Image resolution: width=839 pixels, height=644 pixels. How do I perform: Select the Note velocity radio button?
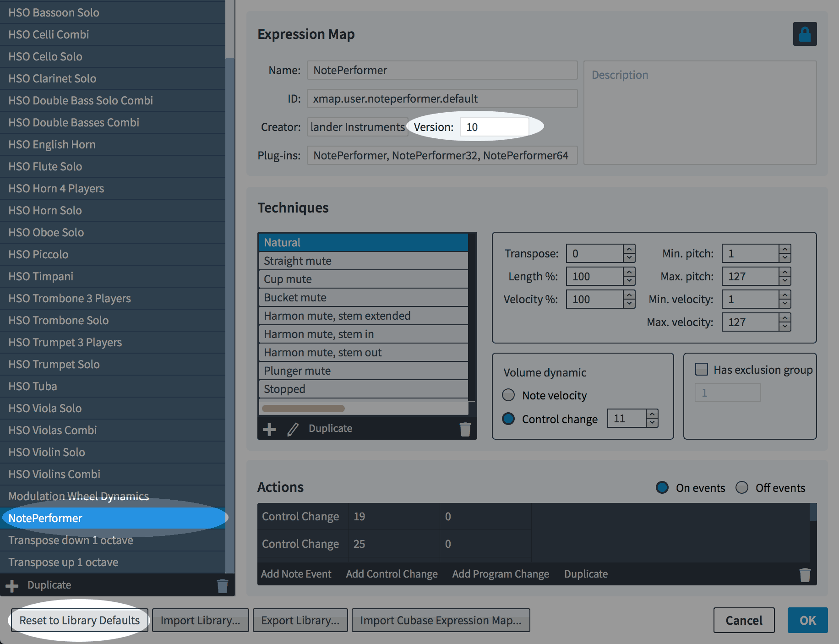[x=508, y=395]
